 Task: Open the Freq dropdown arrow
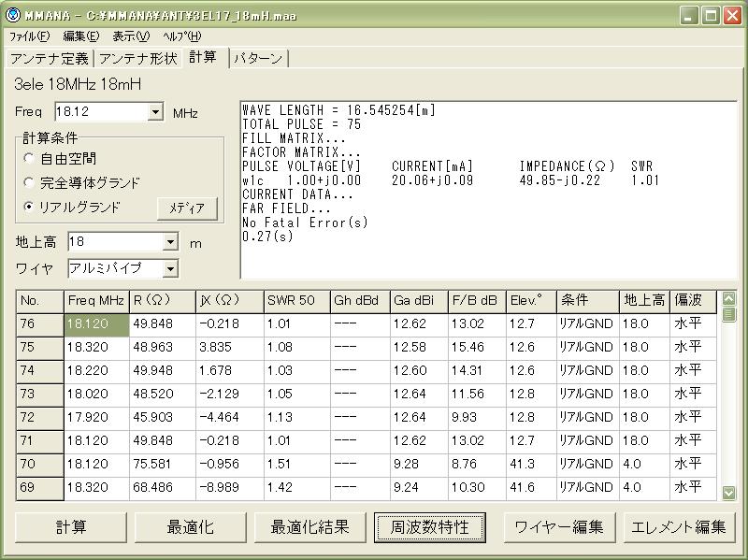(155, 112)
